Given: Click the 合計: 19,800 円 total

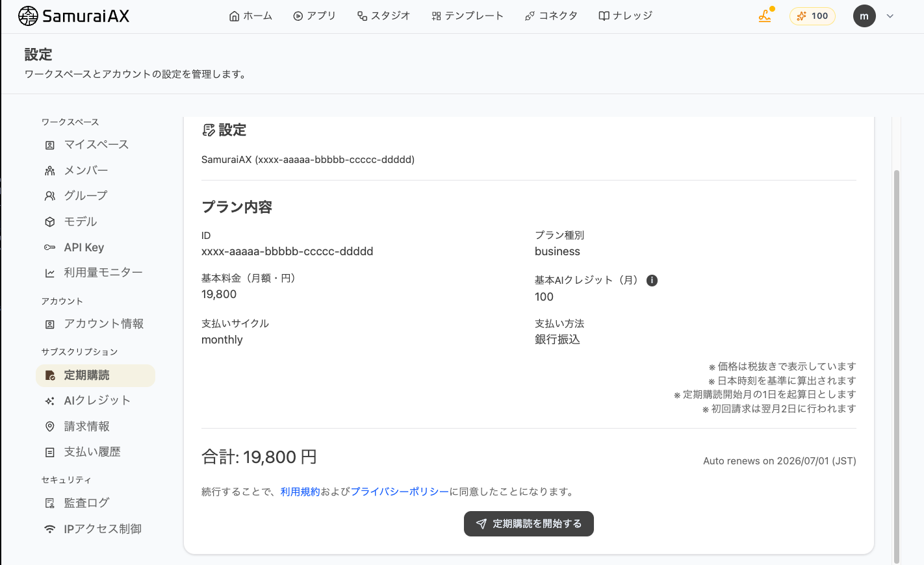Looking at the screenshot, I should [259, 457].
